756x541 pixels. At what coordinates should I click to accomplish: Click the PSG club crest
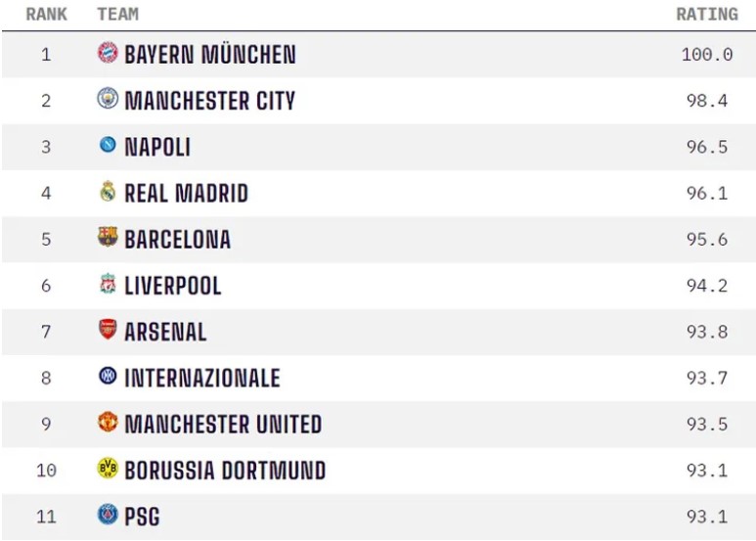pyautogui.click(x=108, y=515)
